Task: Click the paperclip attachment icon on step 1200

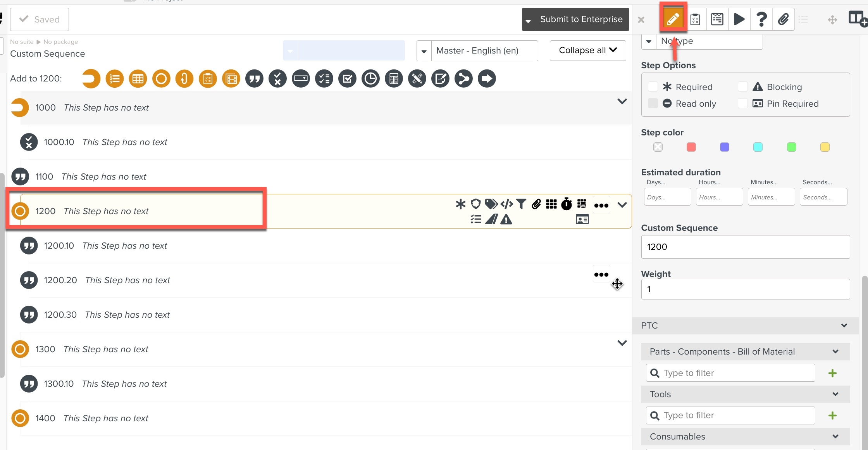Action: pos(536,204)
